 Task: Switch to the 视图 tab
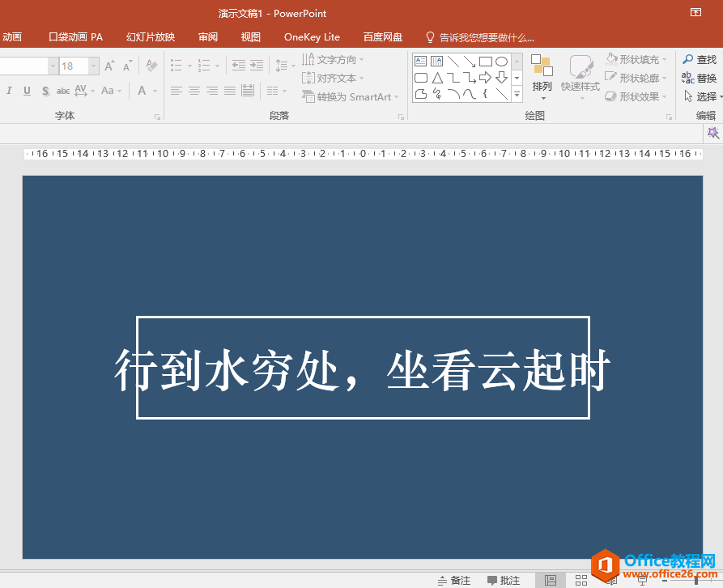point(251,37)
